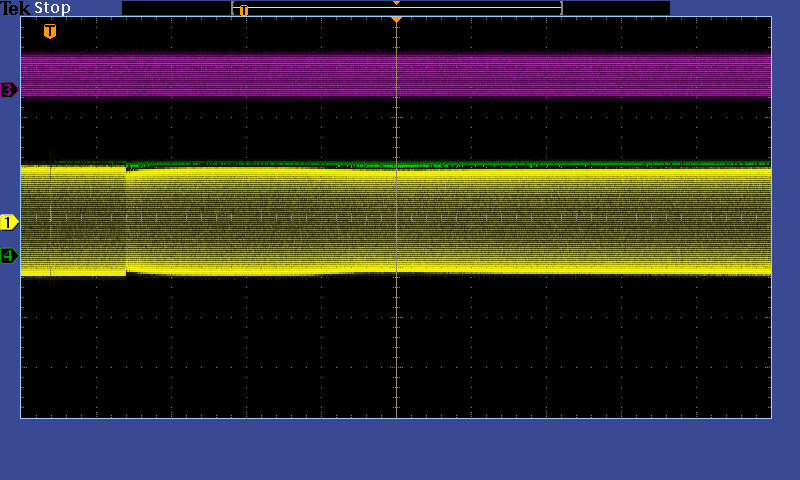Click the right bracket of record view bar

click(561, 8)
